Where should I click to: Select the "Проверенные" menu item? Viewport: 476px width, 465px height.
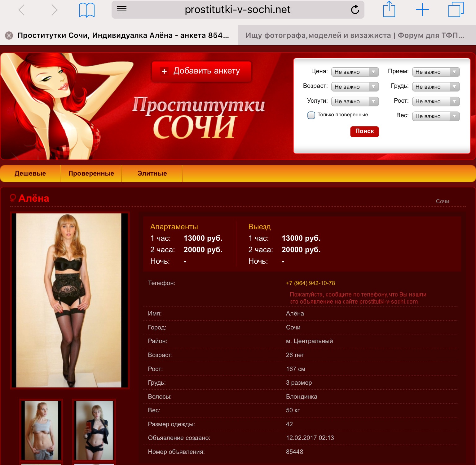pos(91,173)
